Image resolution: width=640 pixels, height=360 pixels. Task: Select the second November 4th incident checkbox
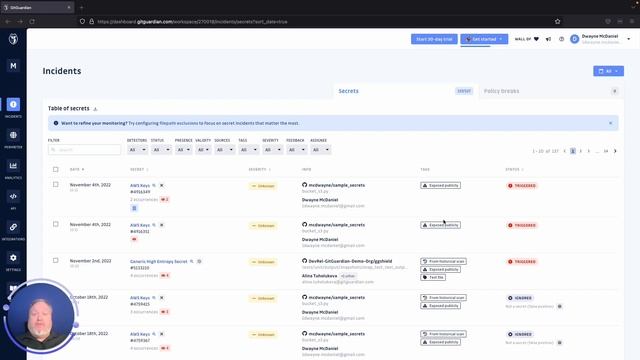[x=56, y=224]
